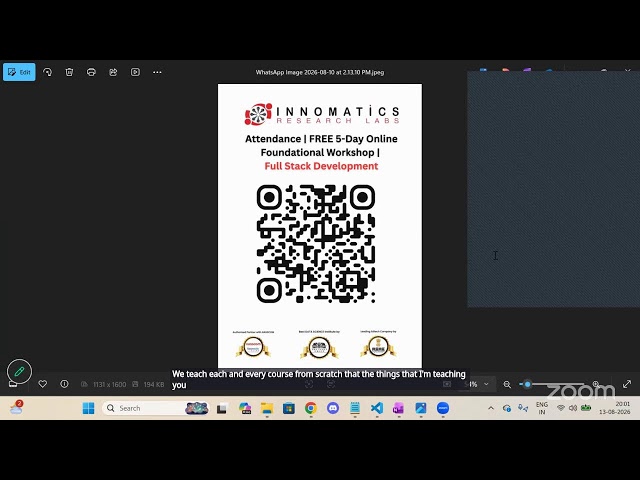Toggle the filmstrip icon at bottom left
This screenshot has width=640, height=480.
(x=13, y=384)
